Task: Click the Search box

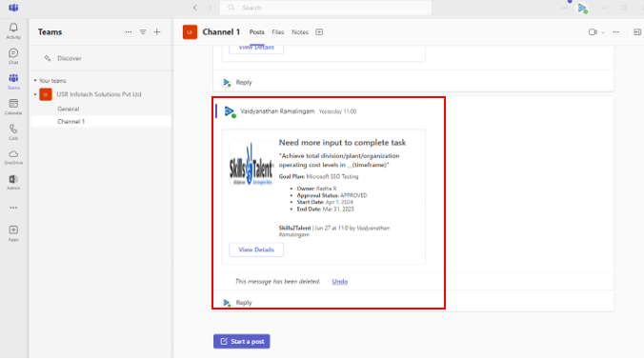Action: tap(325, 8)
